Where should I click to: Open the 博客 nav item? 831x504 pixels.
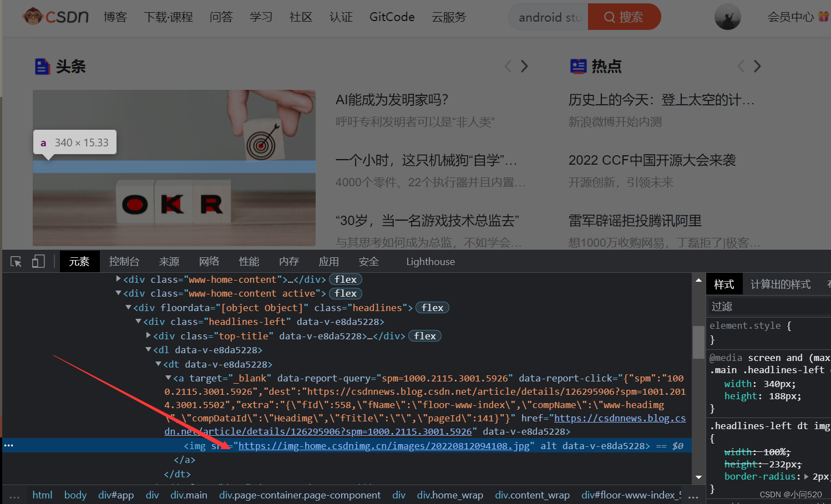[115, 17]
